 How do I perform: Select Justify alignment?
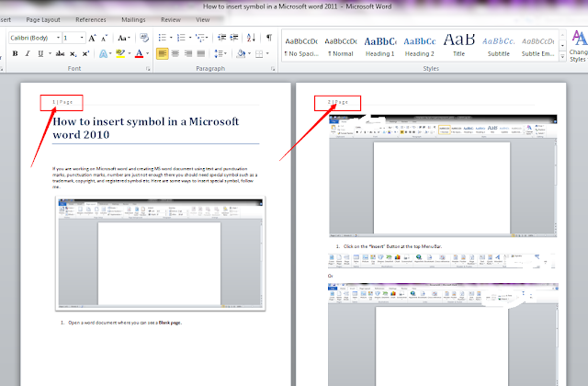[x=201, y=53]
